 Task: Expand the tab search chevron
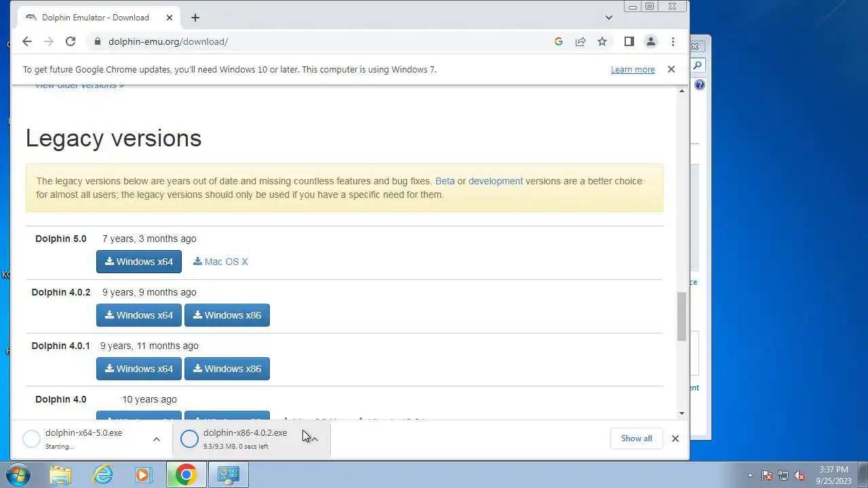click(x=609, y=18)
